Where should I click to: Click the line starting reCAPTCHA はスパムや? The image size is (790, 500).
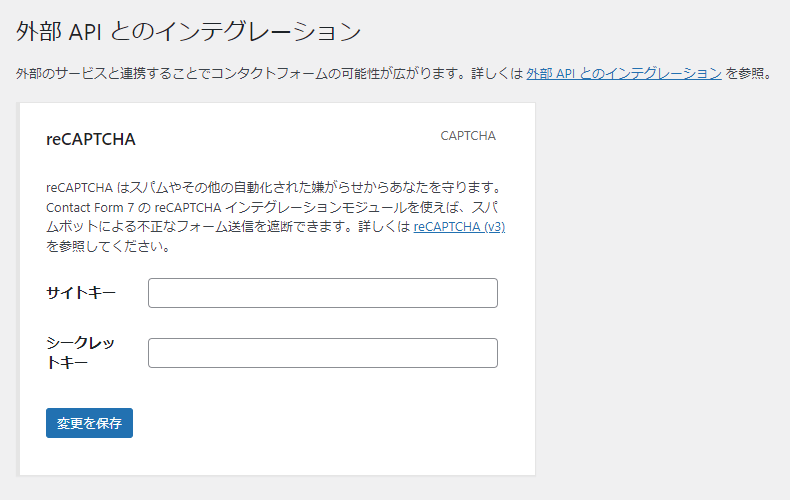click(275, 188)
